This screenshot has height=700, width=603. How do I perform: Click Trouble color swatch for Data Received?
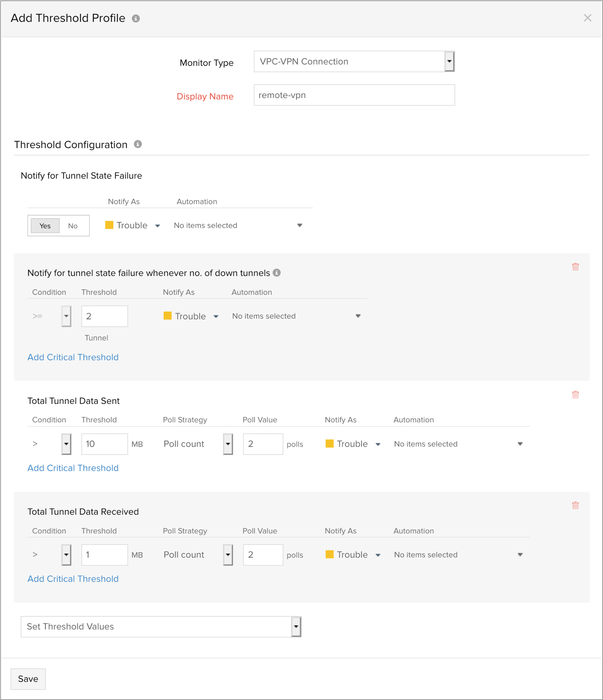point(329,554)
